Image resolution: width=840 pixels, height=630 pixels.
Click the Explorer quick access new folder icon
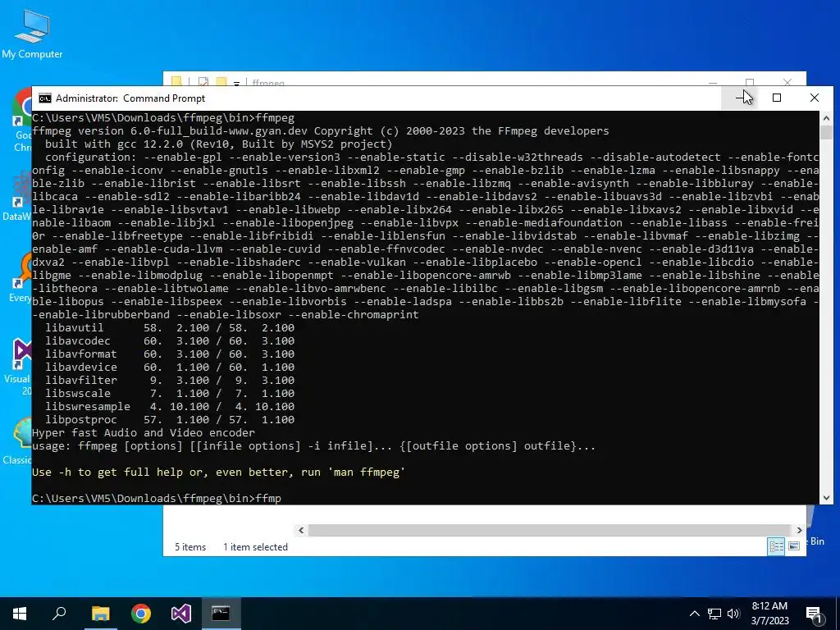point(221,82)
